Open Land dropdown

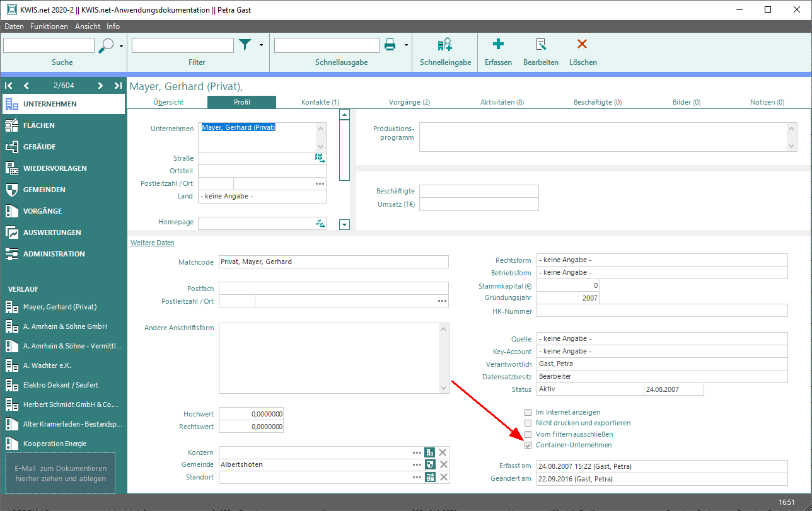click(x=262, y=196)
